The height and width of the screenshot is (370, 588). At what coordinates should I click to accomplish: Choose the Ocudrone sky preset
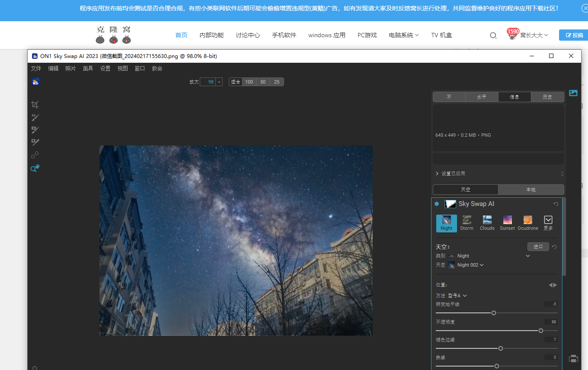click(527, 223)
